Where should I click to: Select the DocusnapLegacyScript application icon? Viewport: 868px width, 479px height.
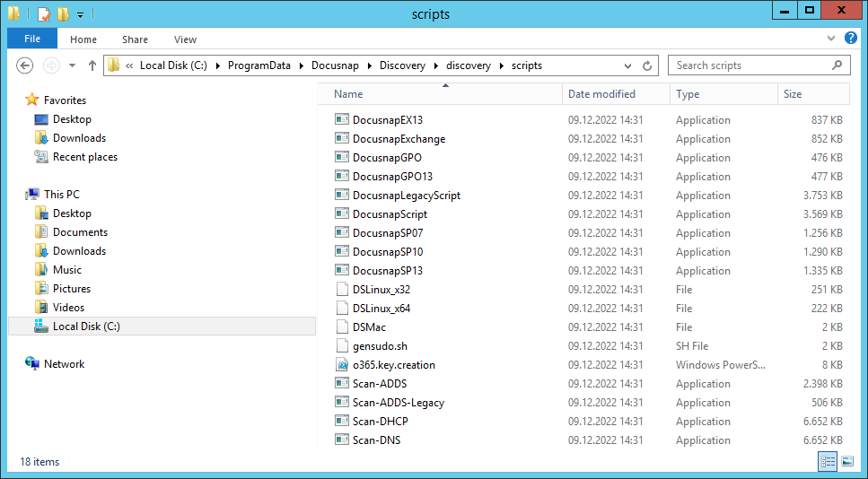pyautogui.click(x=342, y=194)
